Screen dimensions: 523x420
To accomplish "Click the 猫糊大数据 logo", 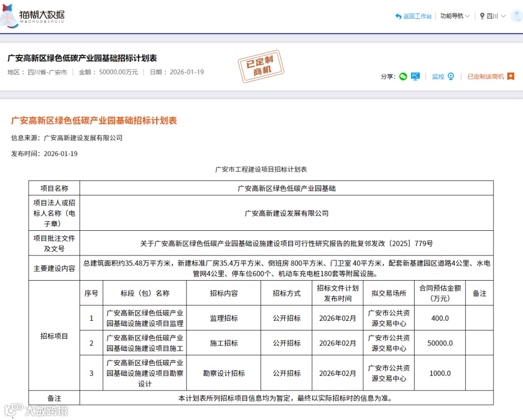I will 32,16.
